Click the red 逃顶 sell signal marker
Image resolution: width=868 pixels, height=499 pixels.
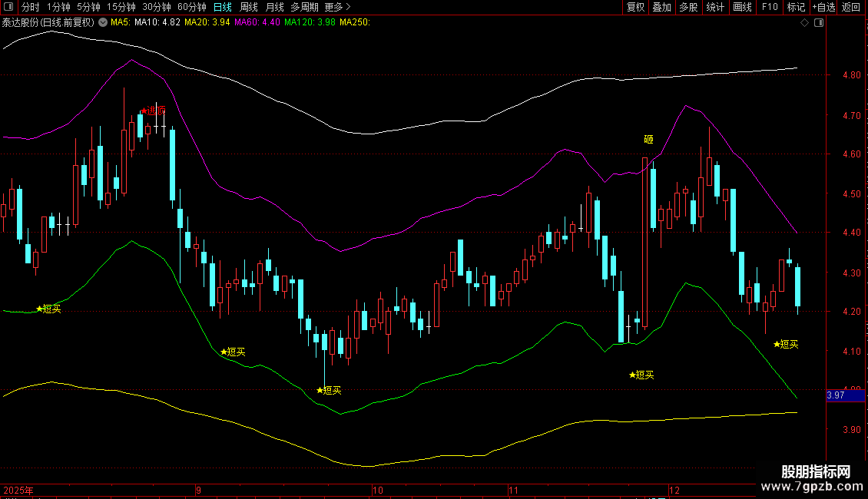click(x=153, y=111)
